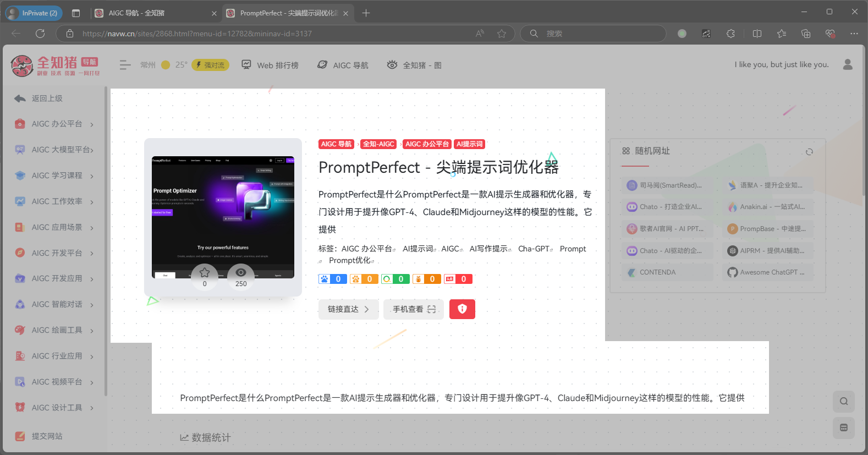Open PrompBase random site link
This screenshot has height=455, width=868.
pyautogui.click(x=768, y=229)
